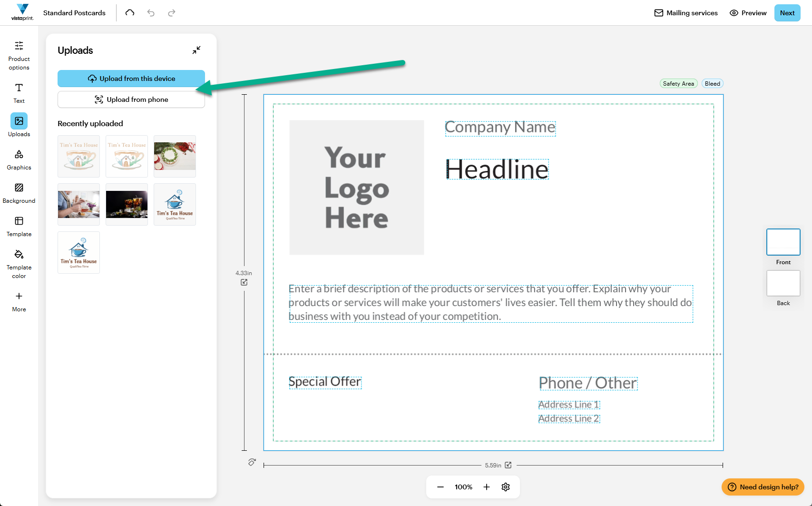Select first Tim's Tea House teacup upload

79,156
